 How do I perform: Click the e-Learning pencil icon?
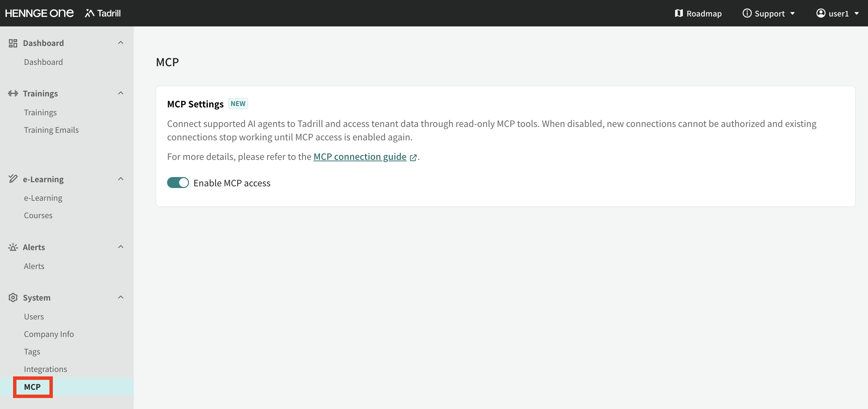[x=13, y=179]
